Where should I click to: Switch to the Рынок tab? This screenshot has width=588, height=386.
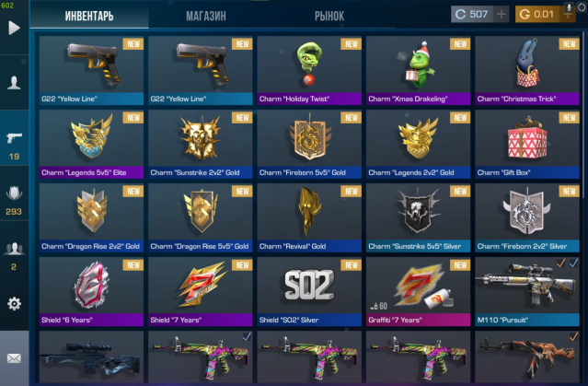329,17
